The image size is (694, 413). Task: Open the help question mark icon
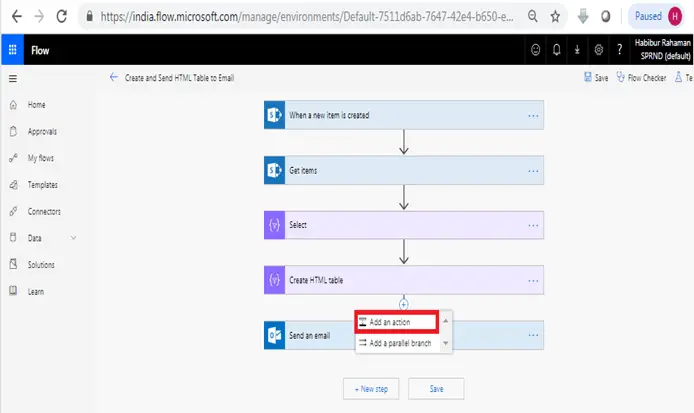pyautogui.click(x=620, y=50)
